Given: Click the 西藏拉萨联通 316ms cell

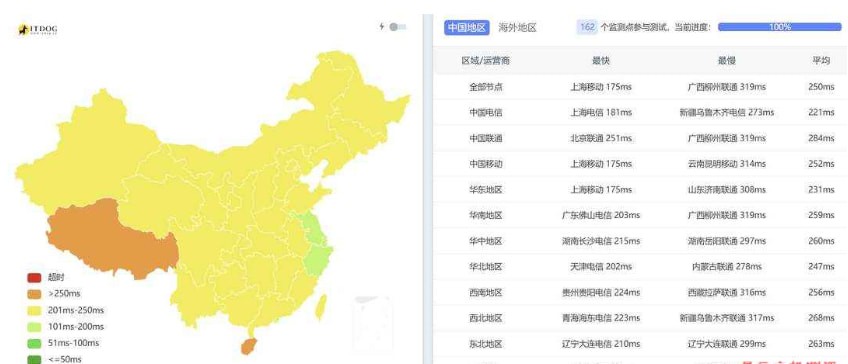Looking at the screenshot, I should pos(726,293).
